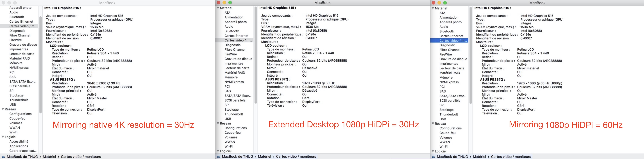This screenshot has width=644, height=159.
Task: Select Wi-Fi in the left window sidebar
Action: coord(14,132)
